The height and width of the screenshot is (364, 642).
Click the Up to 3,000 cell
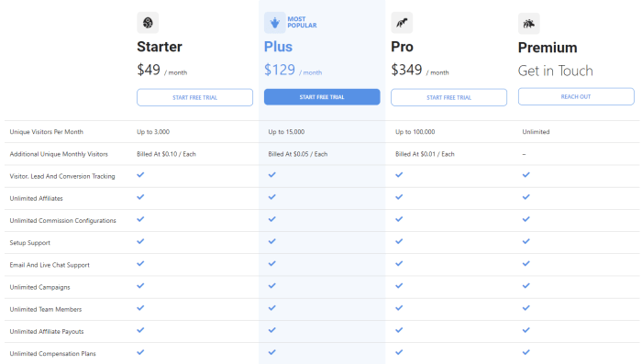pos(153,132)
